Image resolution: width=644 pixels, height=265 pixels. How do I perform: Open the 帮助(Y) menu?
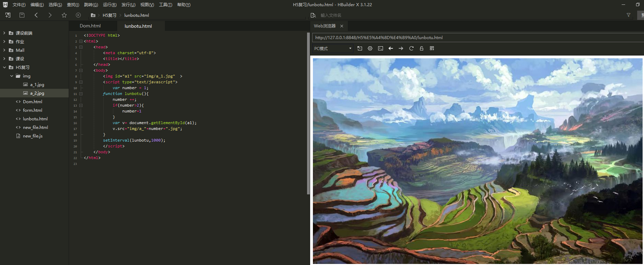coord(184,5)
